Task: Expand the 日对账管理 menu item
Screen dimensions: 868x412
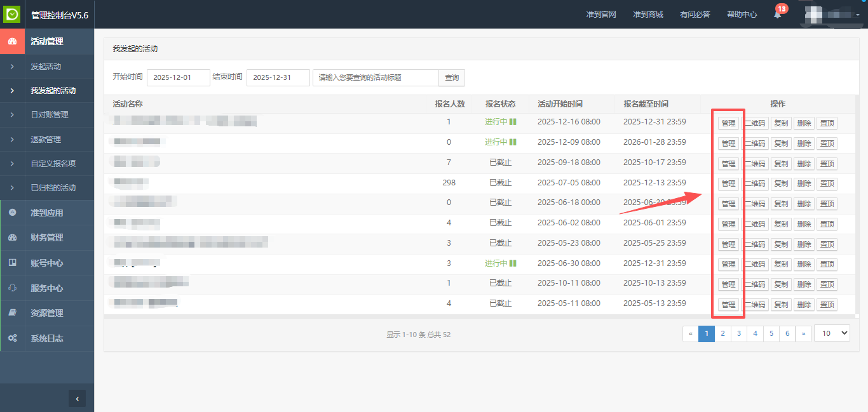Action: point(49,115)
